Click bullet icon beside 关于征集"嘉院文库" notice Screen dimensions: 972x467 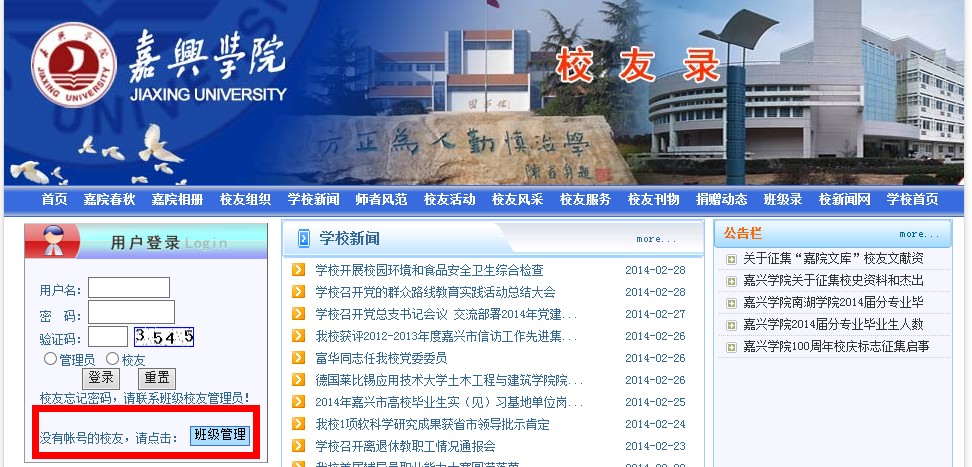tap(731, 259)
